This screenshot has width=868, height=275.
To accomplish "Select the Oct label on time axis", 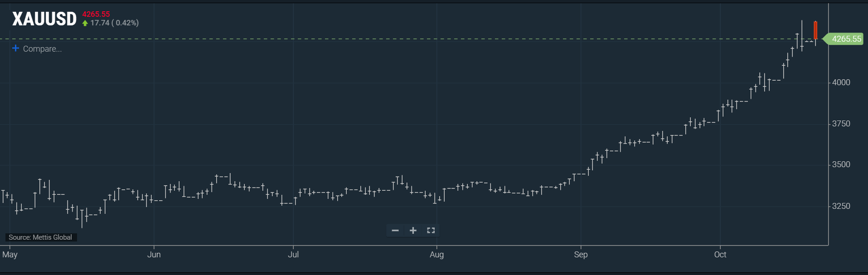I will [720, 255].
